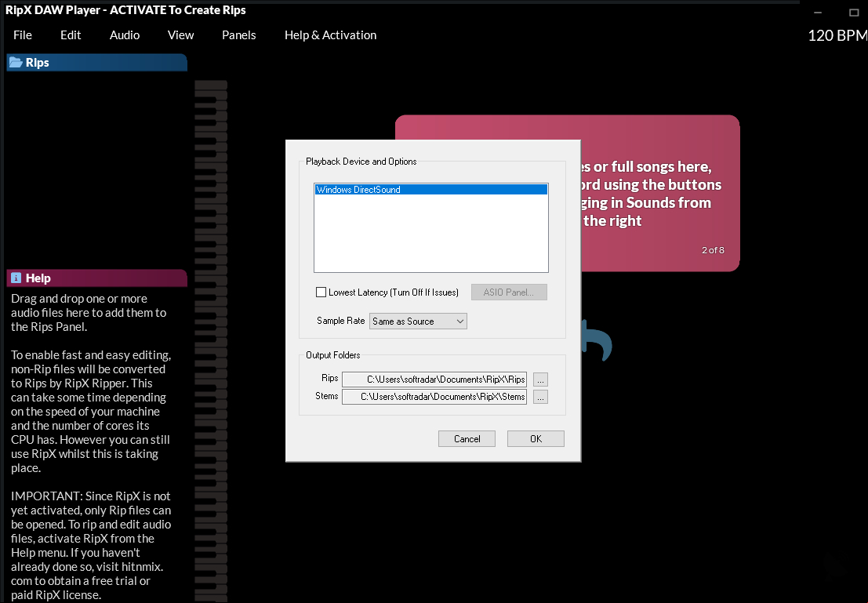Open the Edit menu
The image size is (868, 603).
pos(71,35)
